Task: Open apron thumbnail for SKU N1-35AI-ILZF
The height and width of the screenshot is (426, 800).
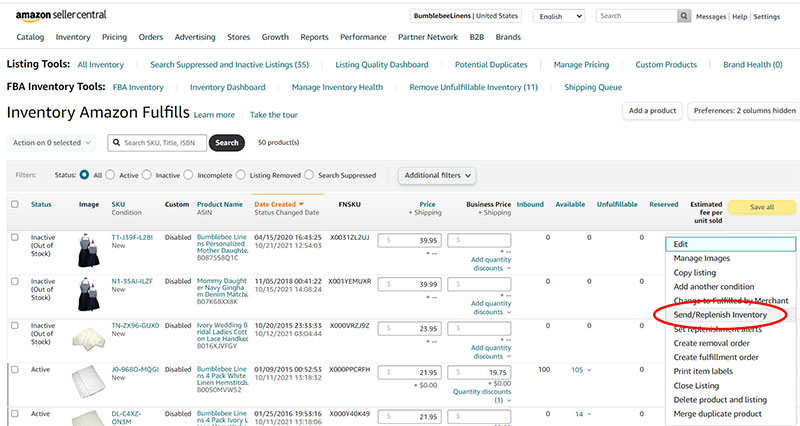Action: pyautogui.click(x=88, y=294)
